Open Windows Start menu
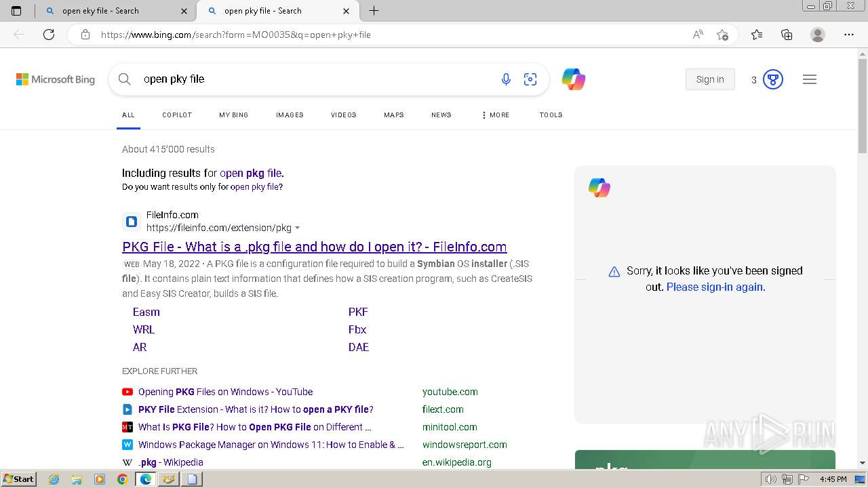This screenshot has width=868, height=488. pyautogui.click(x=18, y=479)
